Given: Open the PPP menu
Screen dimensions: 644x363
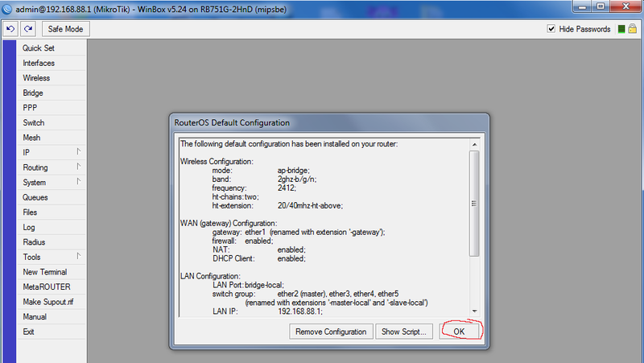Looking at the screenshot, I should coord(52,108).
